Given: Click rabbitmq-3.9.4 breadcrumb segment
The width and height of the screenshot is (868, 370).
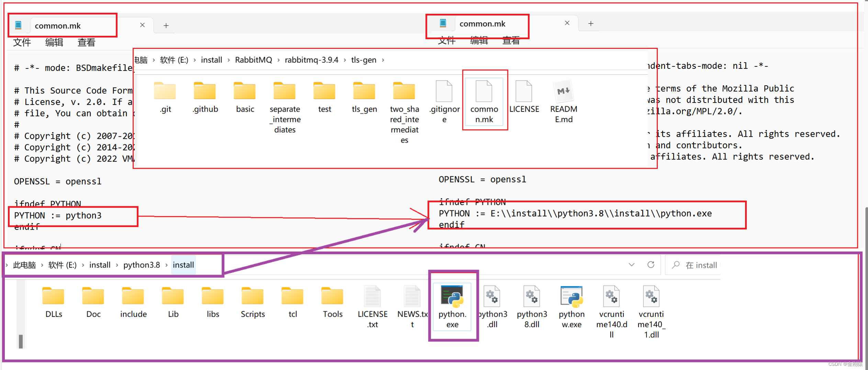Looking at the screenshot, I should tap(312, 60).
